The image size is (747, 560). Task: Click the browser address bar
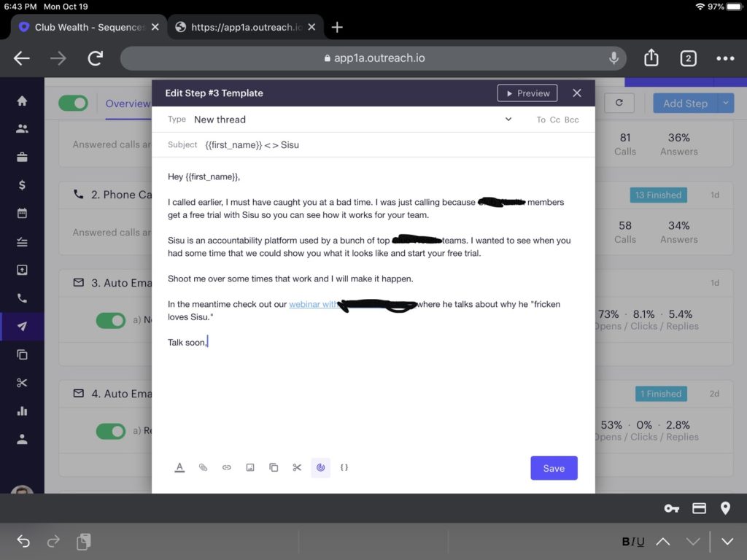(x=373, y=58)
